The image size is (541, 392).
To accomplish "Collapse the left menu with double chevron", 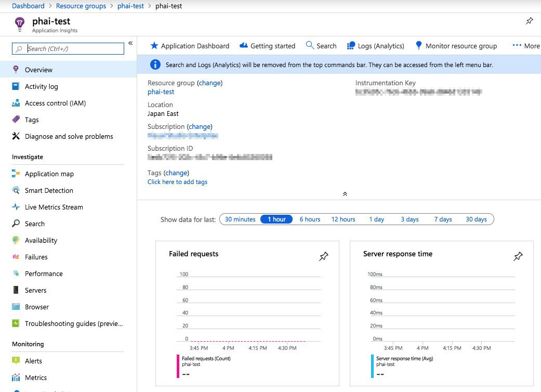I will click(130, 43).
